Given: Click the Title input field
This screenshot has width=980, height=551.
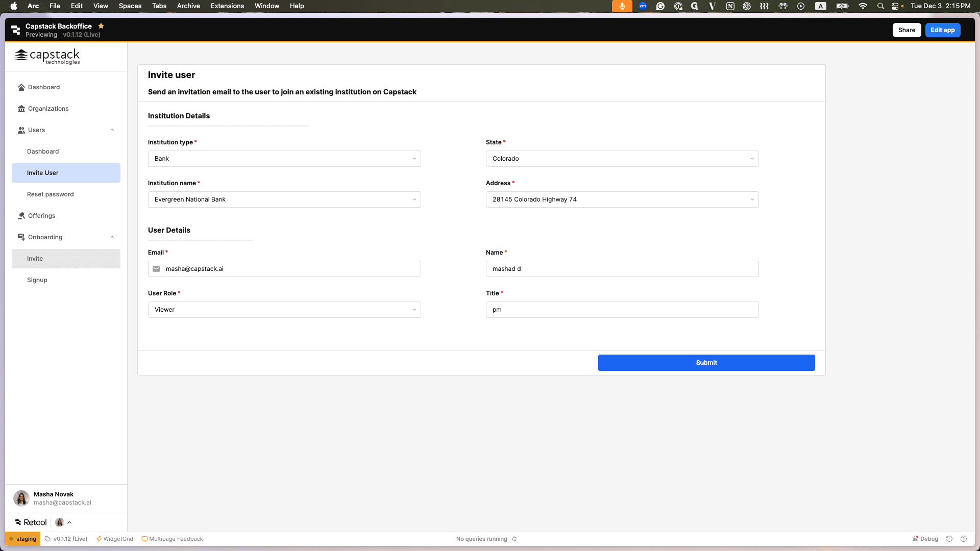Looking at the screenshot, I should (x=622, y=310).
